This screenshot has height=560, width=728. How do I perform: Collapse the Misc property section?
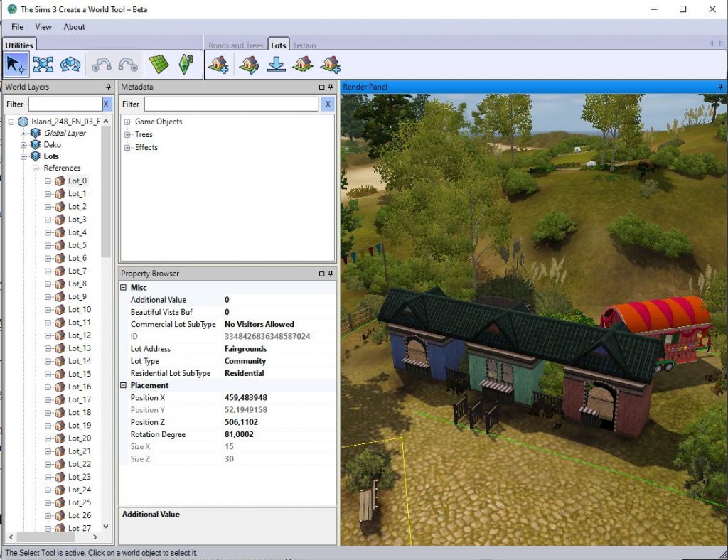pos(124,288)
